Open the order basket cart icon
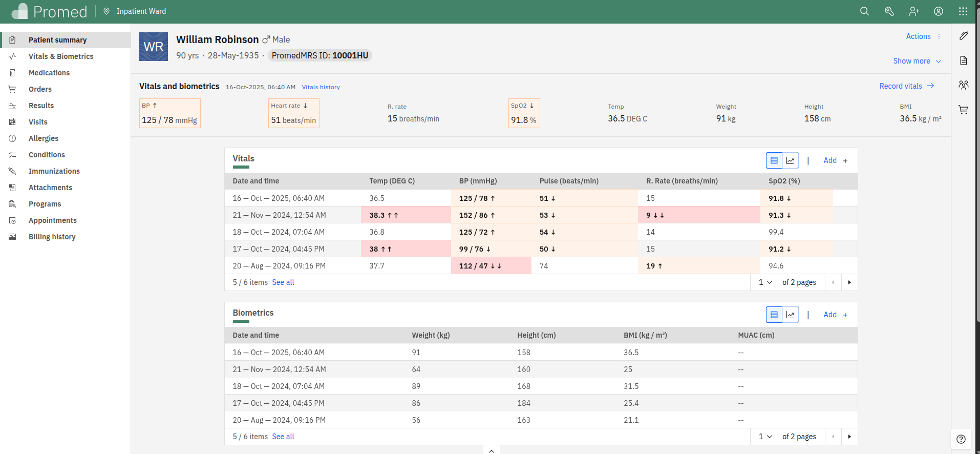The image size is (980, 454). tap(964, 110)
